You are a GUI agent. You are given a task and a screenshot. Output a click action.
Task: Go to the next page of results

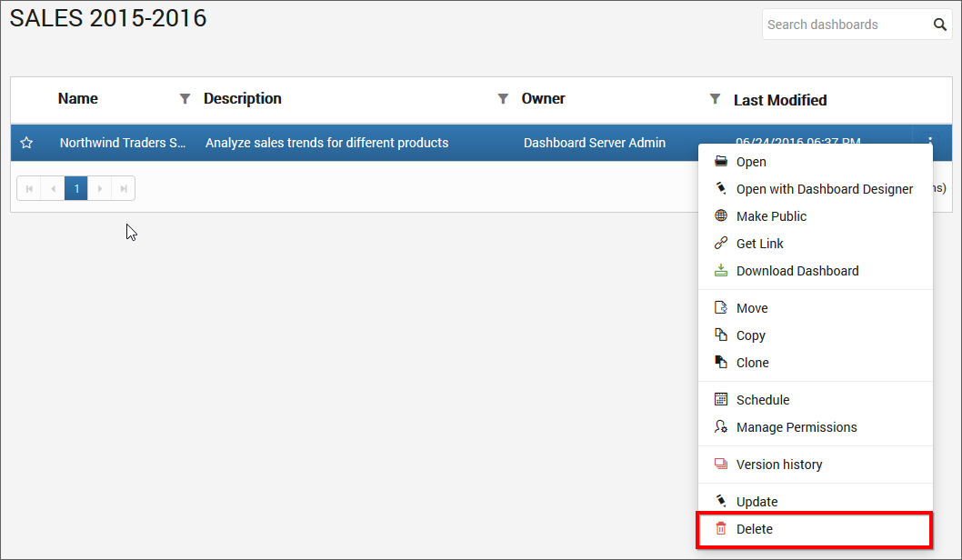100,188
